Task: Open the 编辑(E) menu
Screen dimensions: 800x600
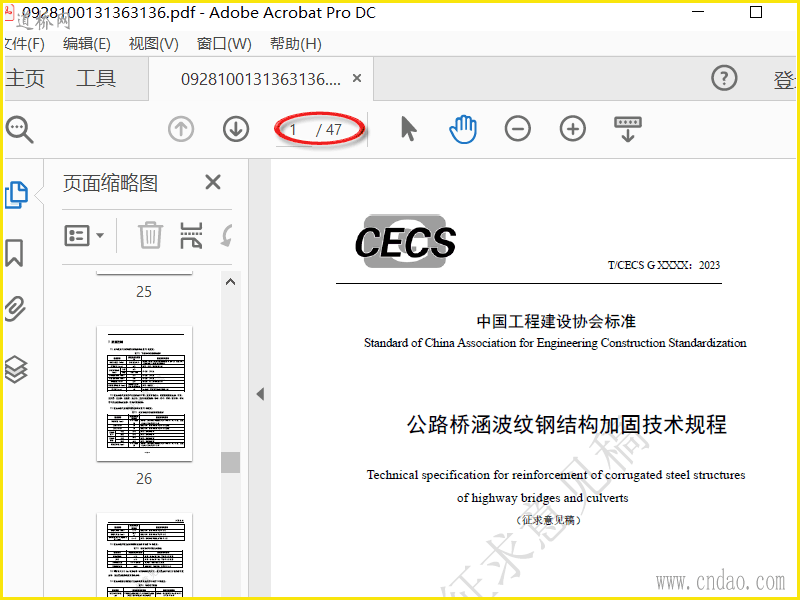Action: point(87,44)
